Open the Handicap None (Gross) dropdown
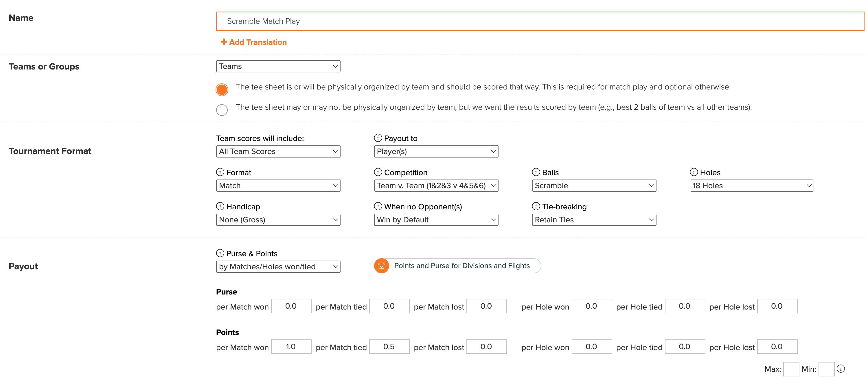This screenshot has height=388, width=868. click(x=278, y=219)
